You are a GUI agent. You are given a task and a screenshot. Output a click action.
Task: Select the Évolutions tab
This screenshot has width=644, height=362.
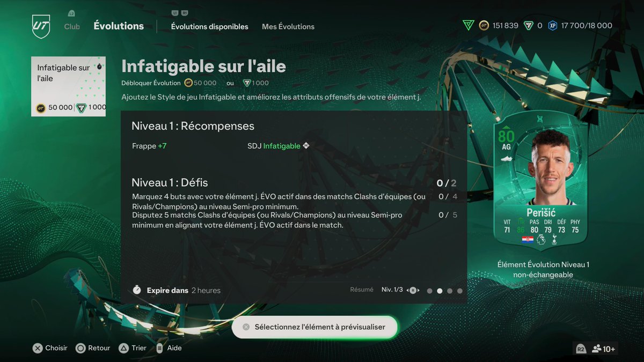coord(119,26)
